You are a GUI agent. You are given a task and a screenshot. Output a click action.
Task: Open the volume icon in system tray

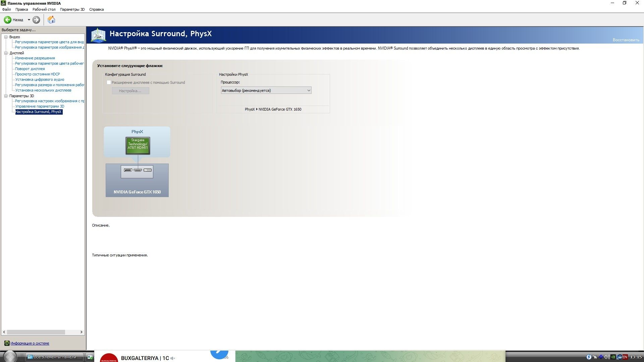coord(606,357)
